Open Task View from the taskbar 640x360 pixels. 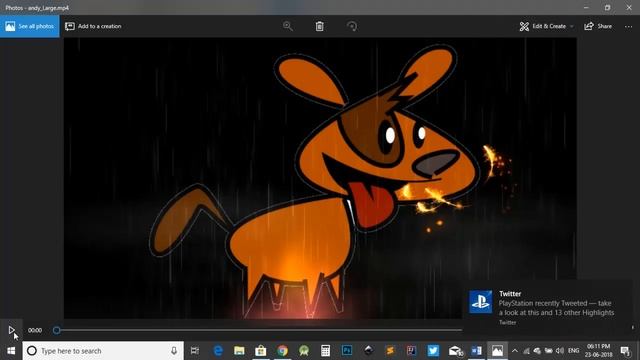[x=195, y=351]
